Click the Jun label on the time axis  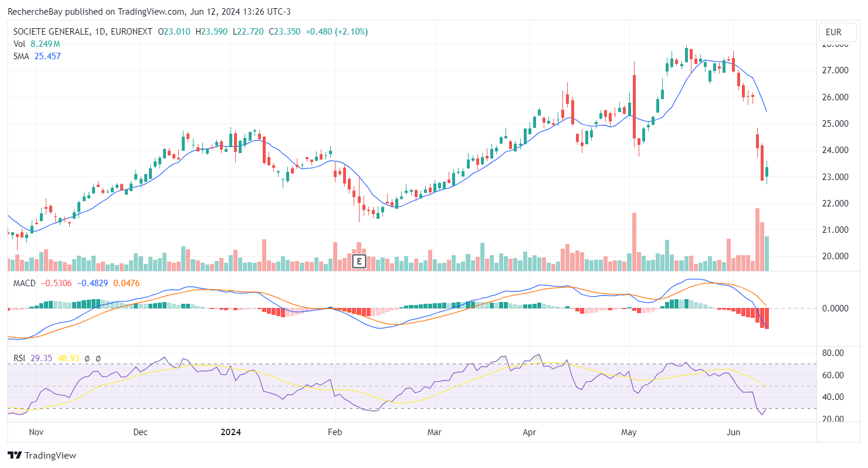[x=733, y=432]
